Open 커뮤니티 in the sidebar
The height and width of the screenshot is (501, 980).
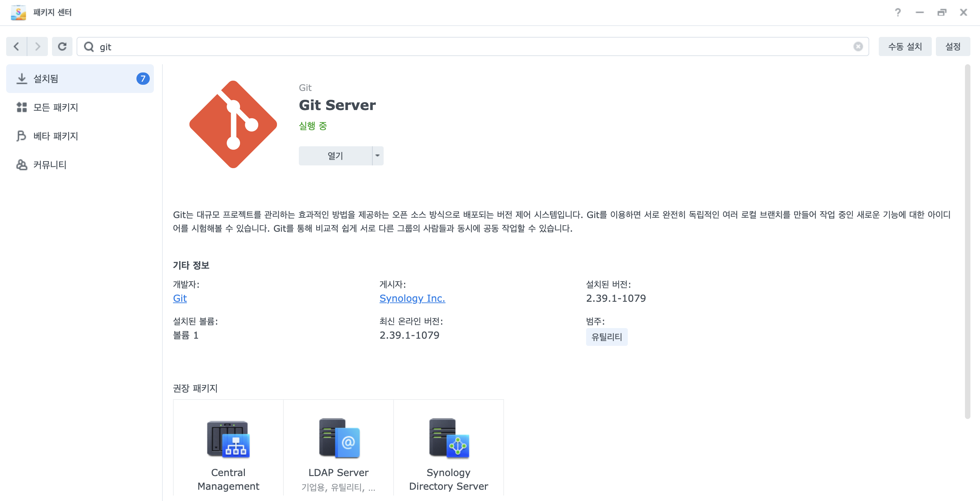pyautogui.click(x=80, y=165)
